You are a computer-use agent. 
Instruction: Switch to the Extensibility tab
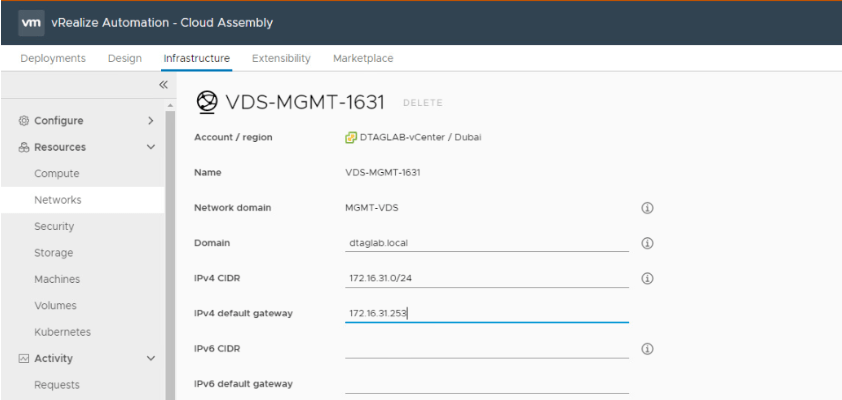(x=281, y=58)
